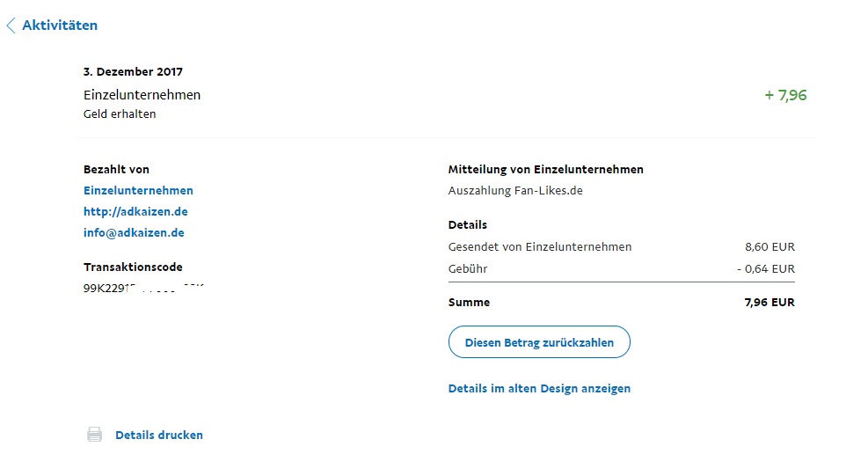Click the Mitteilung von Einzelunternehmen heading
The width and height of the screenshot is (868, 476).
[x=545, y=169]
